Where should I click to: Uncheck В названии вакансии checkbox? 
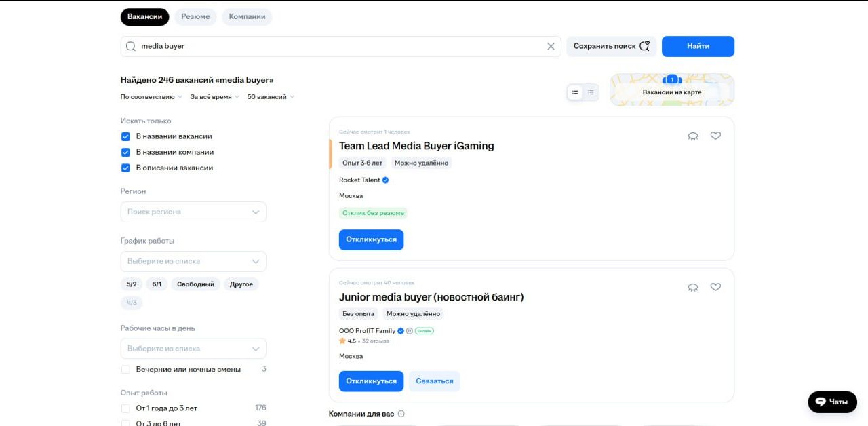pos(125,136)
